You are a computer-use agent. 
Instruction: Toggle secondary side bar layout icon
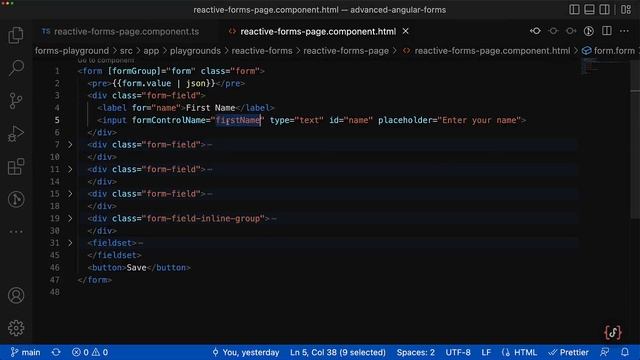(x=604, y=9)
